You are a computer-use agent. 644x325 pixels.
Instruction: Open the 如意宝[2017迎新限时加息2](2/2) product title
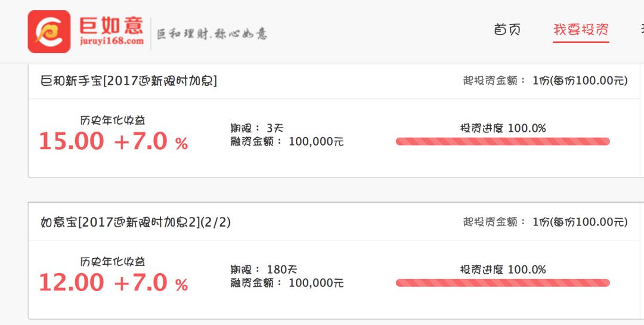pyautogui.click(x=135, y=222)
